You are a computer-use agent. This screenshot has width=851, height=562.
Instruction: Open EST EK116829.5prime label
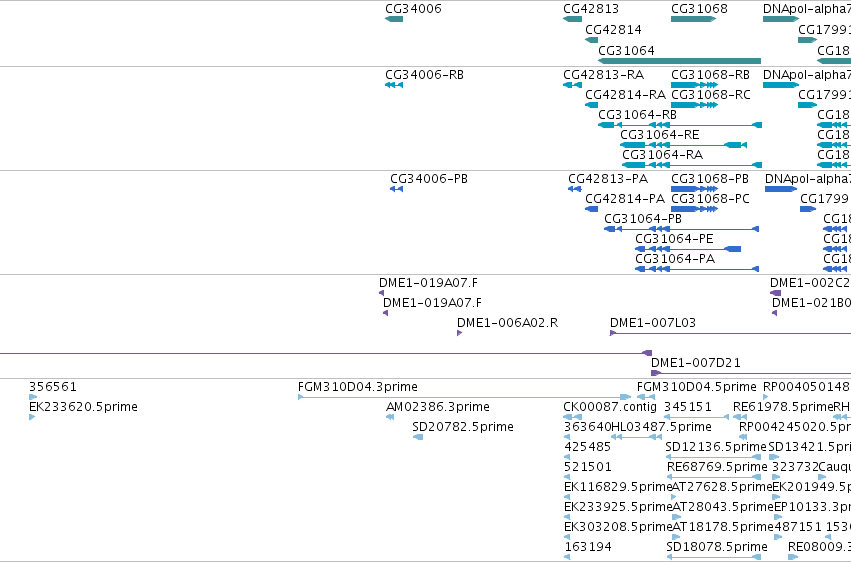click(x=618, y=488)
